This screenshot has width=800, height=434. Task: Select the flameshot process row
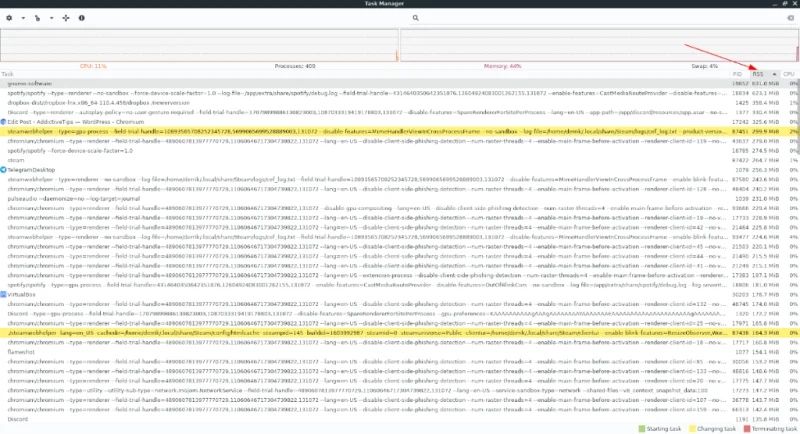[x=398, y=352]
